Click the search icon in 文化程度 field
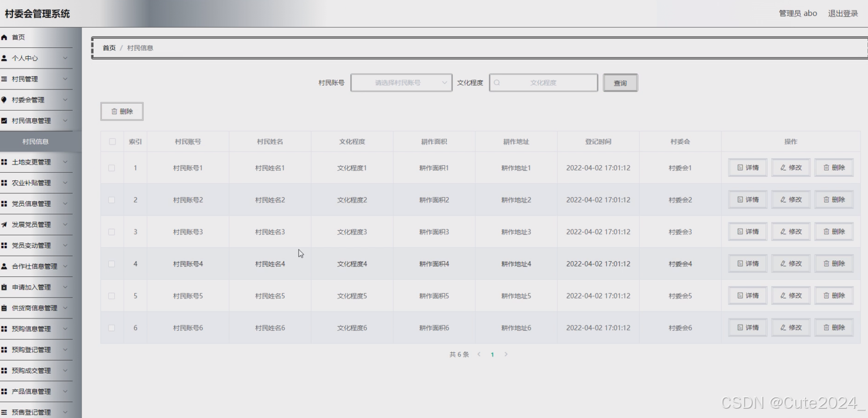 point(497,83)
